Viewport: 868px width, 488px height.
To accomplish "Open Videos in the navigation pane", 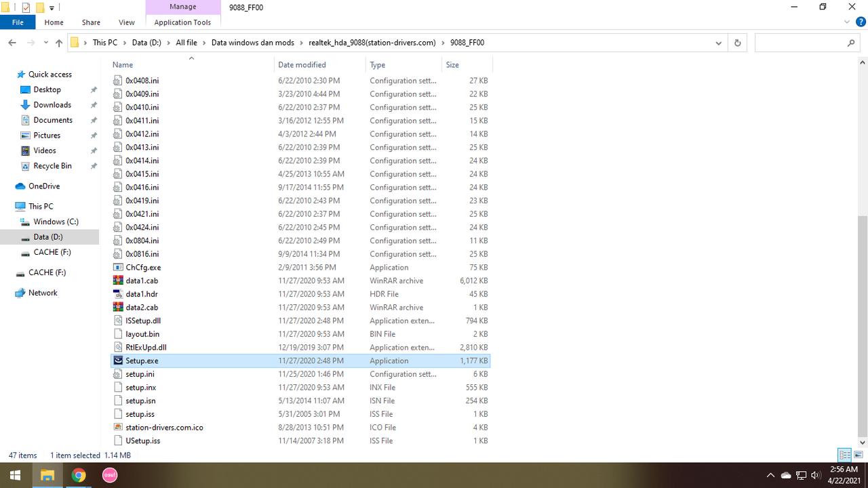I will (45, 150).
